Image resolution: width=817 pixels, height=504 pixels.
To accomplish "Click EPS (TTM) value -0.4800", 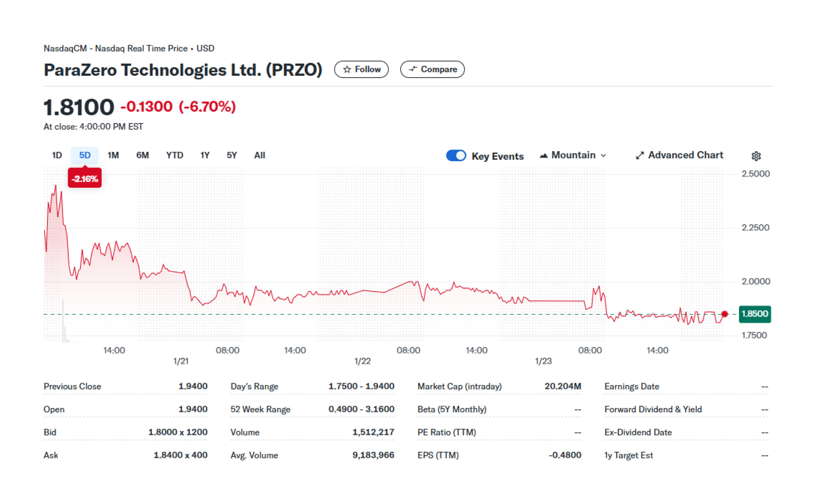I will point(565,455).
